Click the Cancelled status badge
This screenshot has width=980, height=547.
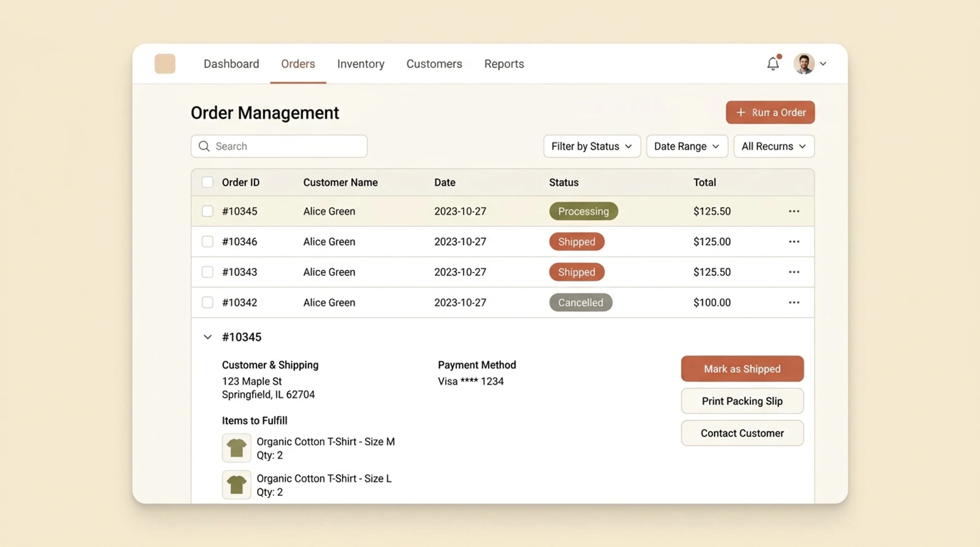(581, 302)
